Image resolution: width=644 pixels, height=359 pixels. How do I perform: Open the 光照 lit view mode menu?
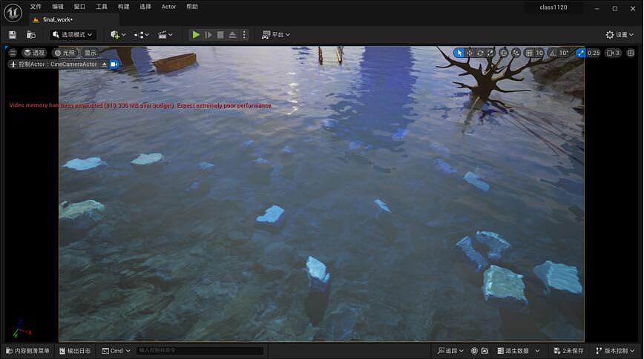tap(65, 53)
